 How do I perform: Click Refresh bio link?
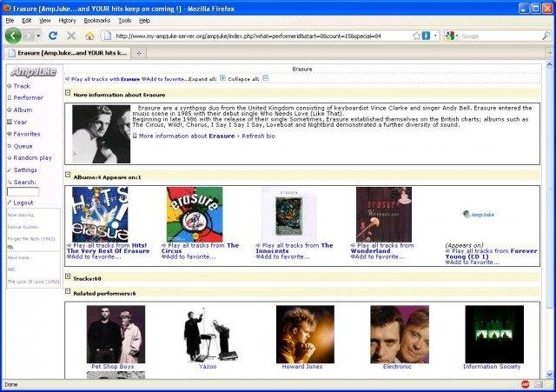click(258, 136)
